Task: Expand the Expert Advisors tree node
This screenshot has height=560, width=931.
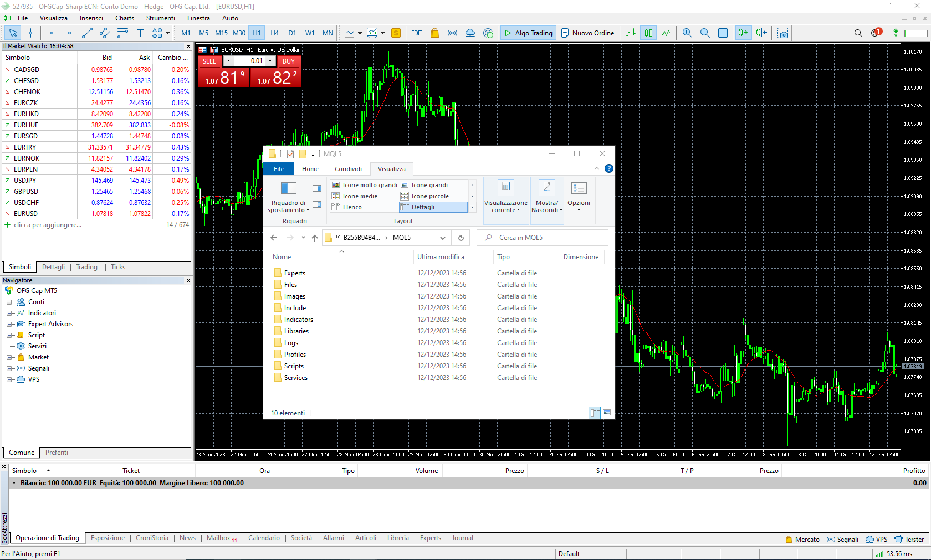Action: (9, 324)
